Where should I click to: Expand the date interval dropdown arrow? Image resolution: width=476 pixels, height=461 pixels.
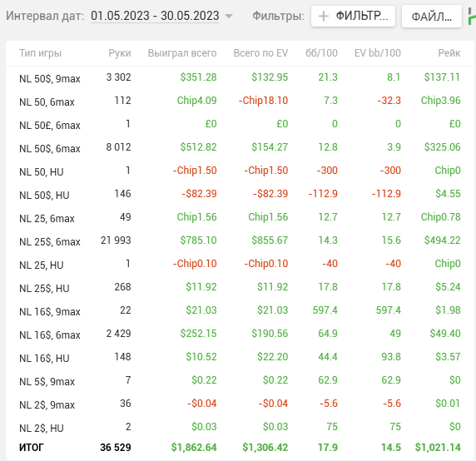click(229, 16)
